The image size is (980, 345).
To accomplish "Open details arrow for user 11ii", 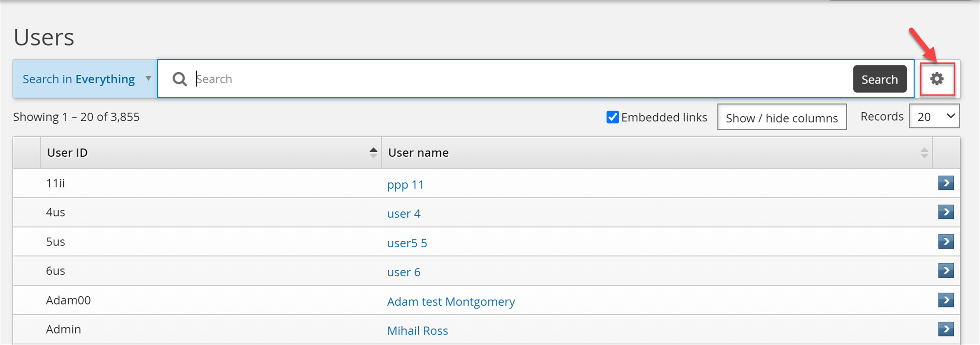I will (946, 183).
